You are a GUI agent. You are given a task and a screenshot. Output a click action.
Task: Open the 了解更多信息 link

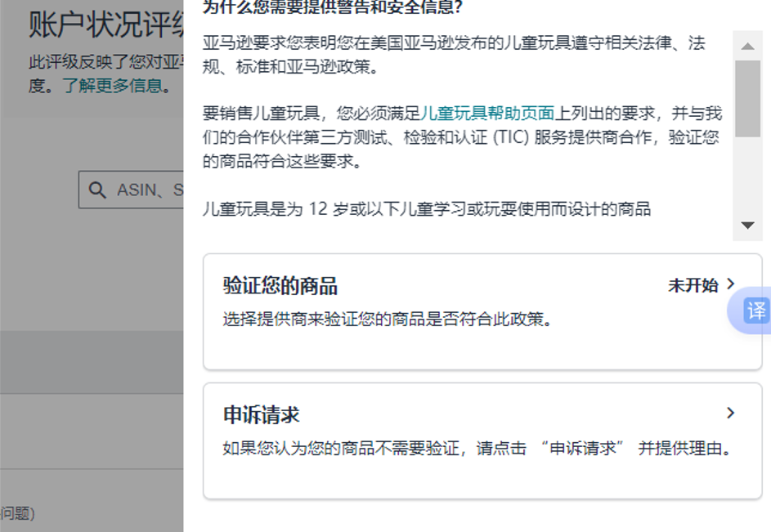coord(113,86)
